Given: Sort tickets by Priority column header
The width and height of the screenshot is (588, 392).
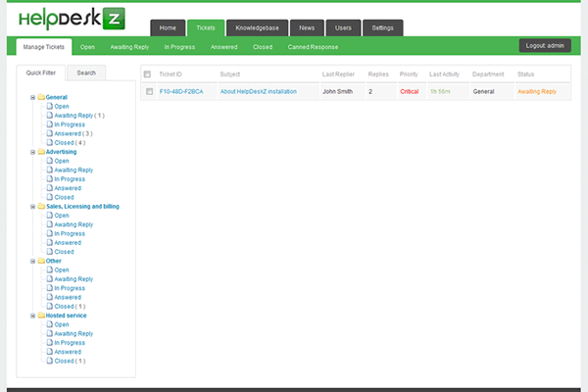Looking at the screenshot, I should click(409, 74).
